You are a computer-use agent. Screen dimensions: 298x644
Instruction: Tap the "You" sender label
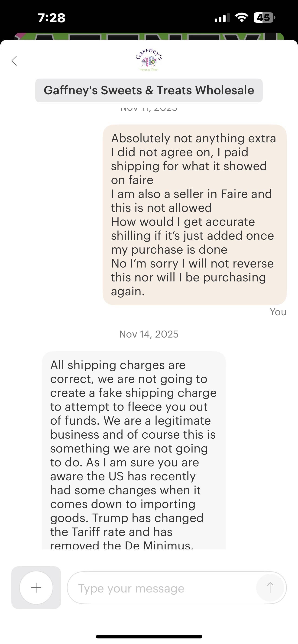pyautogui.click(x=278, y=312)
